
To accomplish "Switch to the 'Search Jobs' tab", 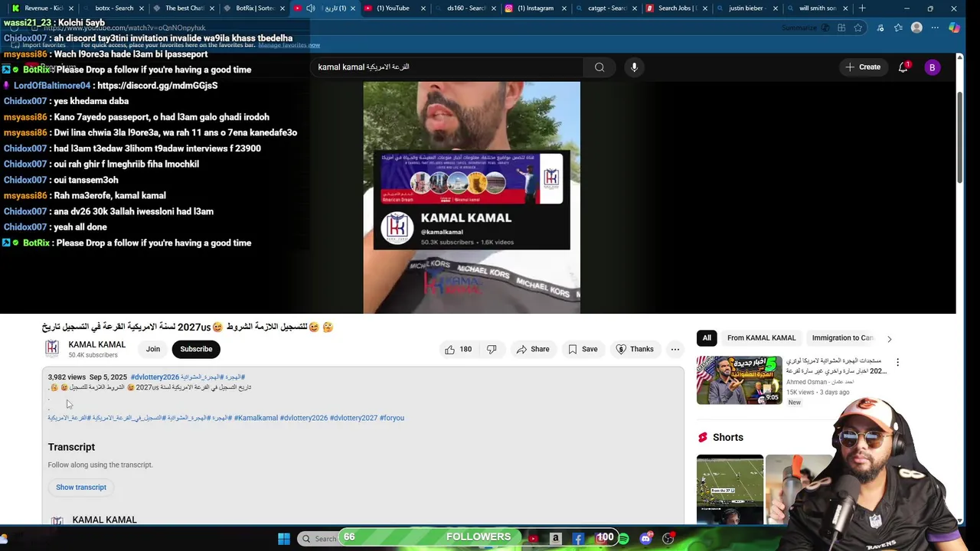I will (676, 8).
